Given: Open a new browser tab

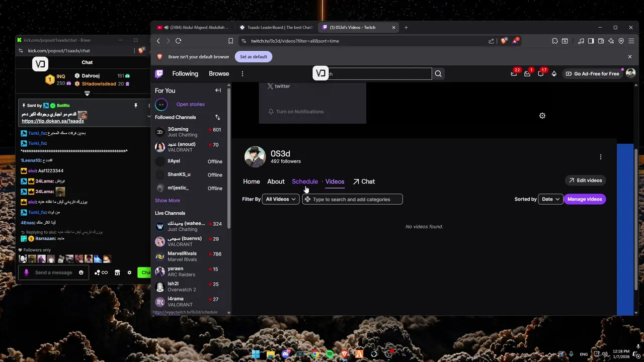Looking at the screenshot, I should [406, 27].
